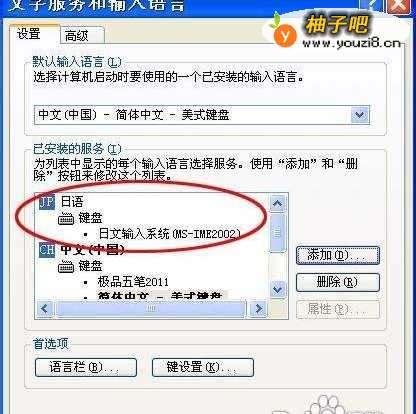The image size is (416, 414).
Task: Select the JP Japanese language icon
Action: click(47, 202)
